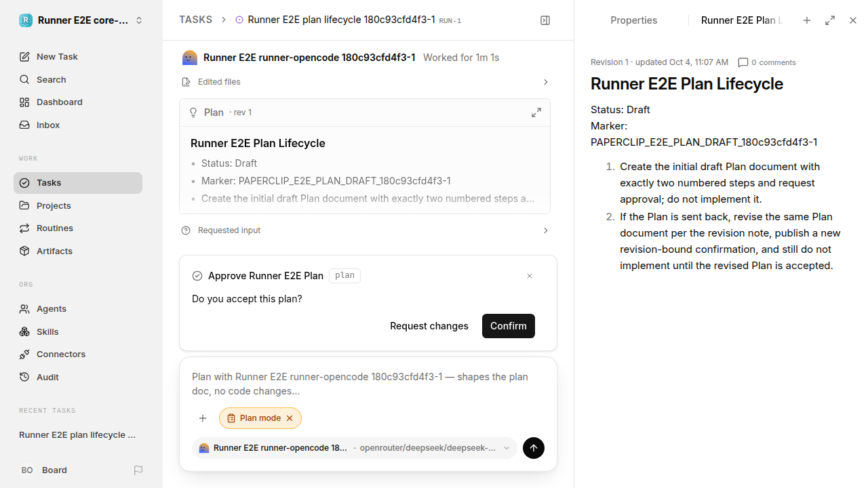Click the New Task pencil icon

pos(24,57)
